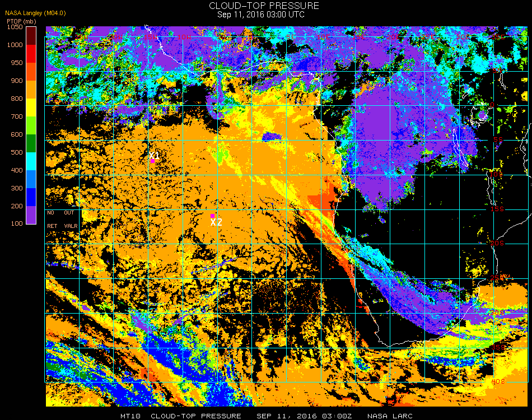
Task: Click the 'NASA Langley (M04.0)' label
Action: click(x=35, y=13)
